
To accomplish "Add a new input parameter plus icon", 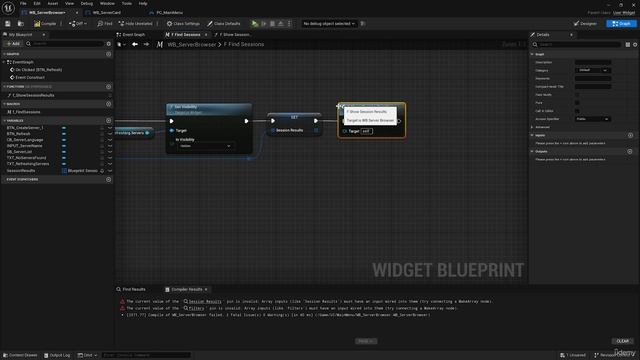I will [630, 135].
